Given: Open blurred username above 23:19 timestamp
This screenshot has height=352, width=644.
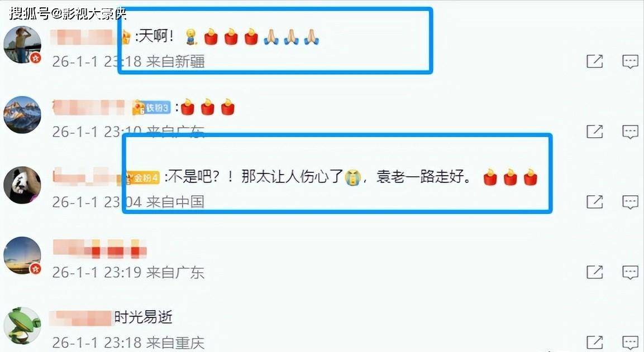Looking at the screenshot, I should coord(99,249).
